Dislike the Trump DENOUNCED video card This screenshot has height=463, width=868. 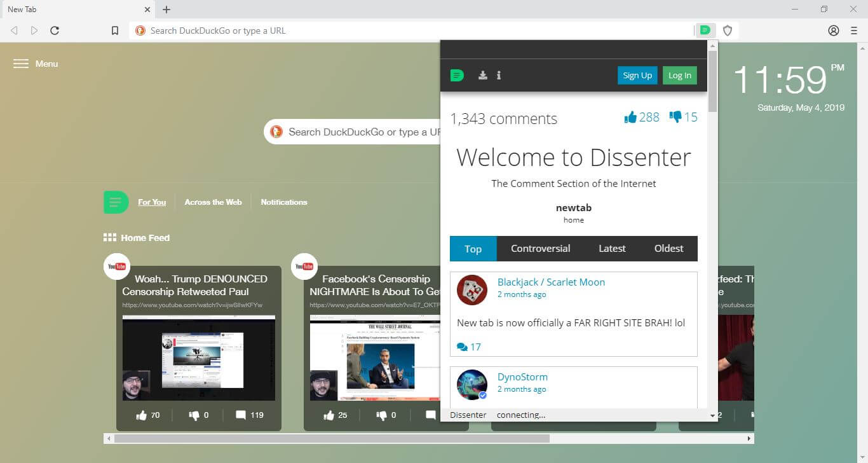pyautogui.click(x=194, y=415)
